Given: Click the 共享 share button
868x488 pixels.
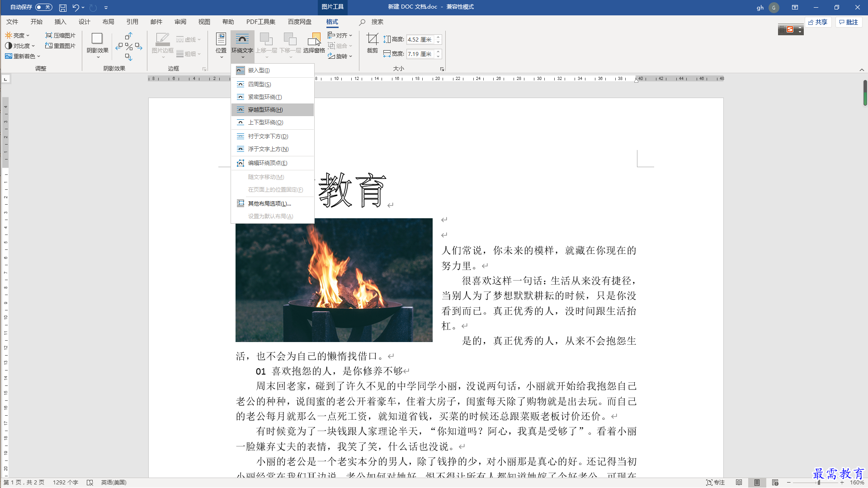Looking at the screenshot, I should 818,22.
